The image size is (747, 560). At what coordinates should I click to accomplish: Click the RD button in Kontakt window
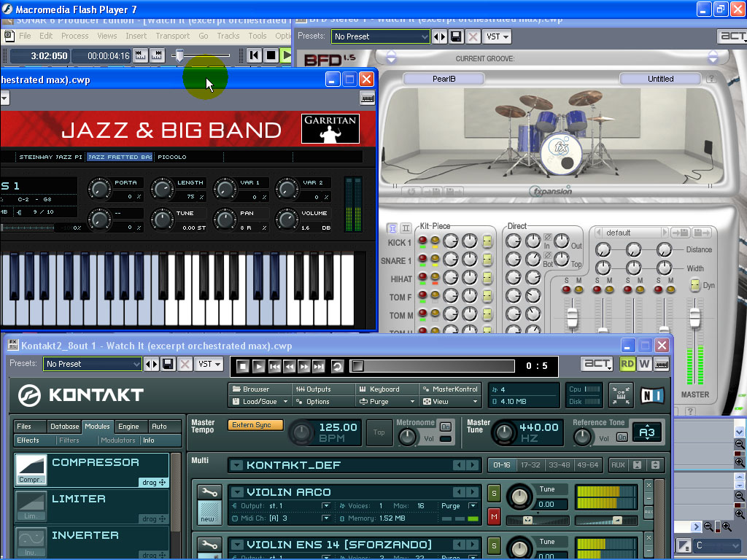tap(627, 365)
